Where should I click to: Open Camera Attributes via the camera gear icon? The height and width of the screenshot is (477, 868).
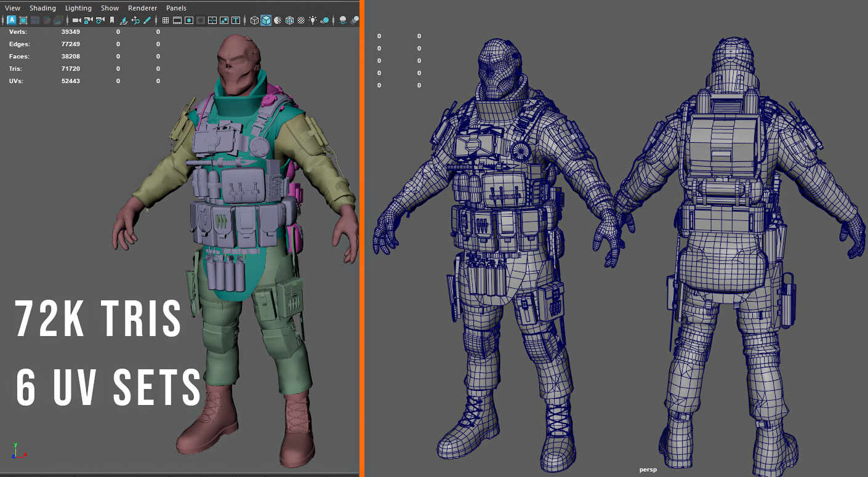tap(100, 20)
